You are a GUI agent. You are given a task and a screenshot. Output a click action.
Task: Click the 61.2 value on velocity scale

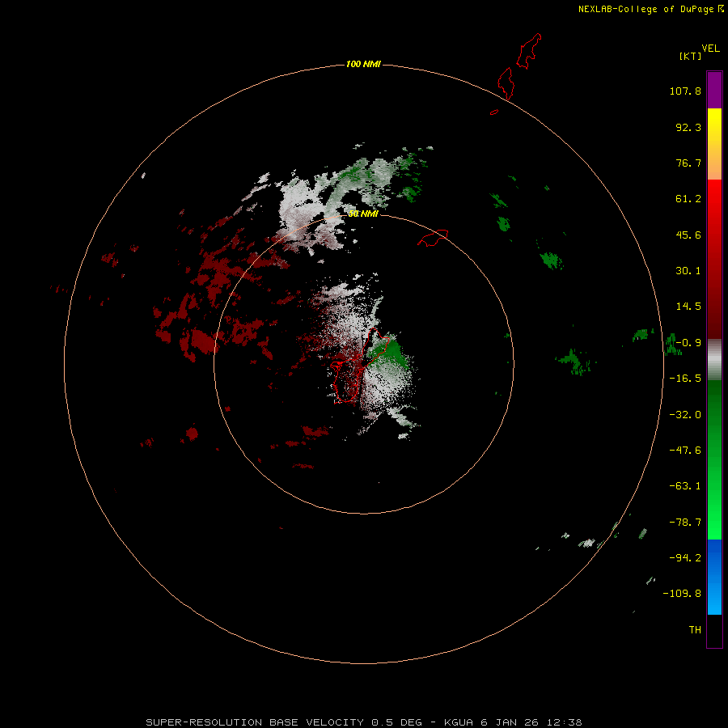(x=688, y=199)
